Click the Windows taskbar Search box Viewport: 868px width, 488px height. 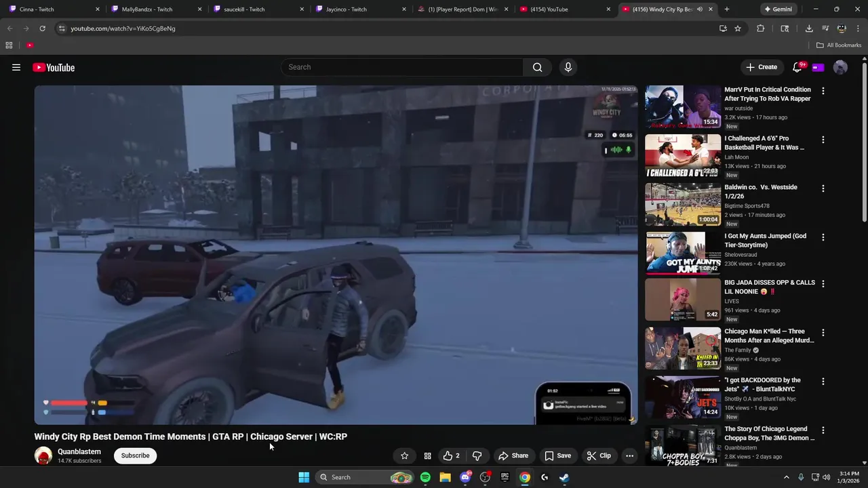[x=365, y=477]
